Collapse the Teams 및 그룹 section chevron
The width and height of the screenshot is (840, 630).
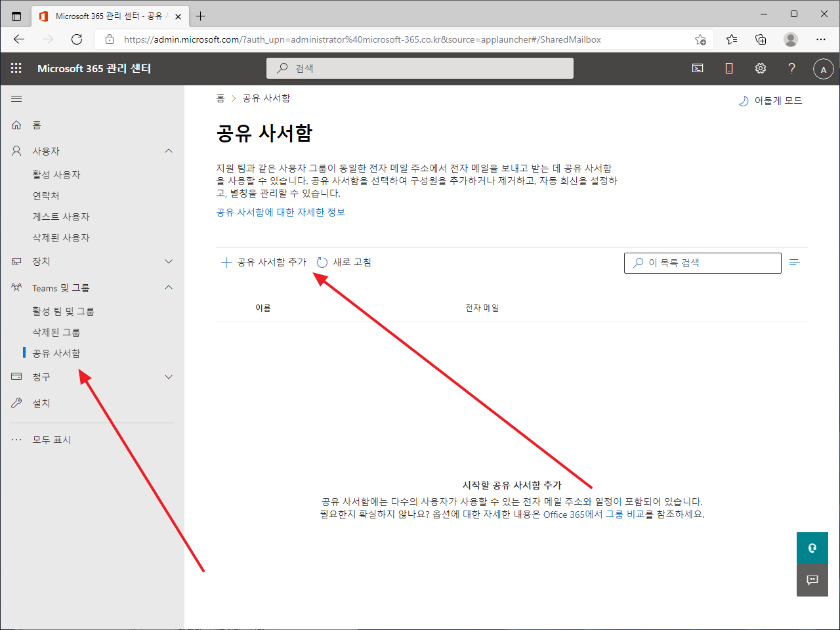click(x=169, y=287)
